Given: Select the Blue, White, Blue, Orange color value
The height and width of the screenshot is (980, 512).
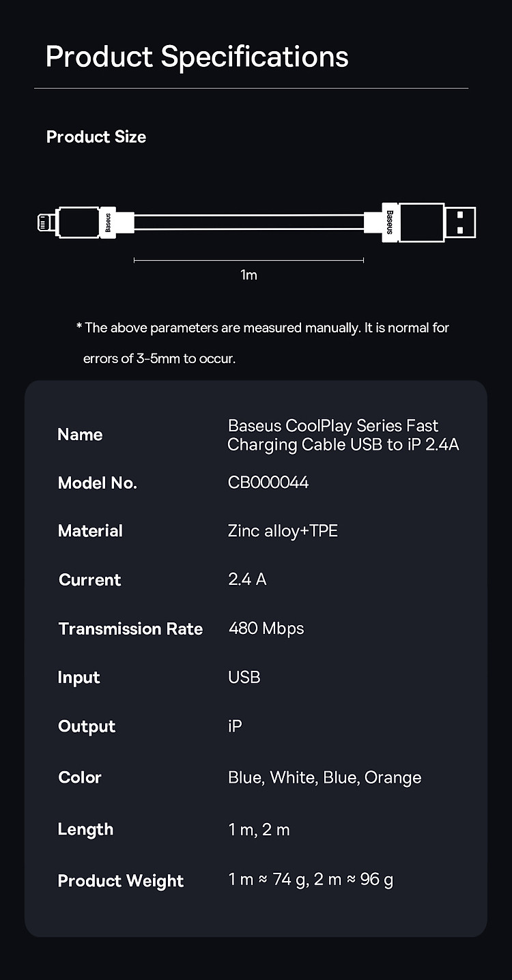Looking at the screenshot, I should point(324,777).
